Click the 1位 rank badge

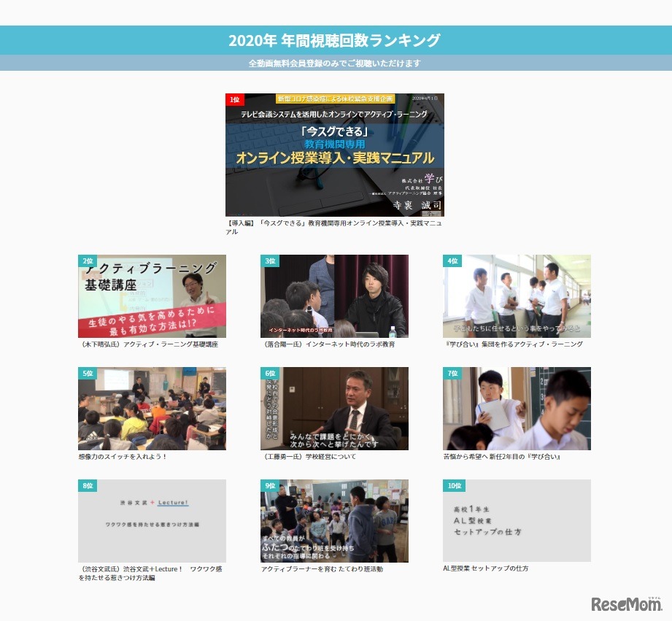(x=234, y=98)
